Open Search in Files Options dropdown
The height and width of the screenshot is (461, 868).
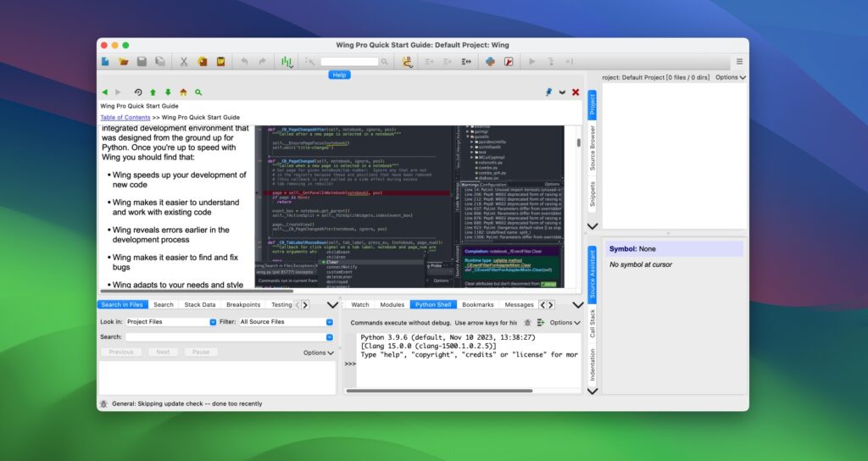[x=319, y=353]
